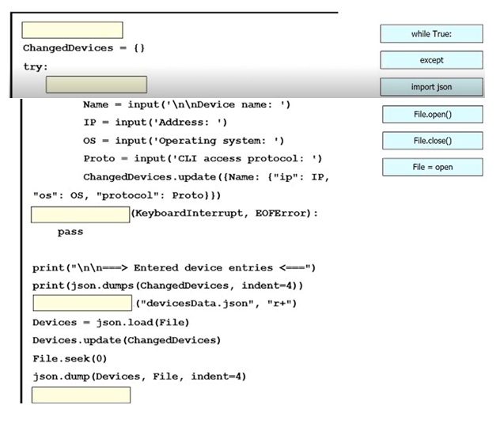Image resolution: width=504 pixels, height=439 pixels.
Task: Click the '(KeyboardInterrupt, EOFError):' text
Action: coord(225,214)
